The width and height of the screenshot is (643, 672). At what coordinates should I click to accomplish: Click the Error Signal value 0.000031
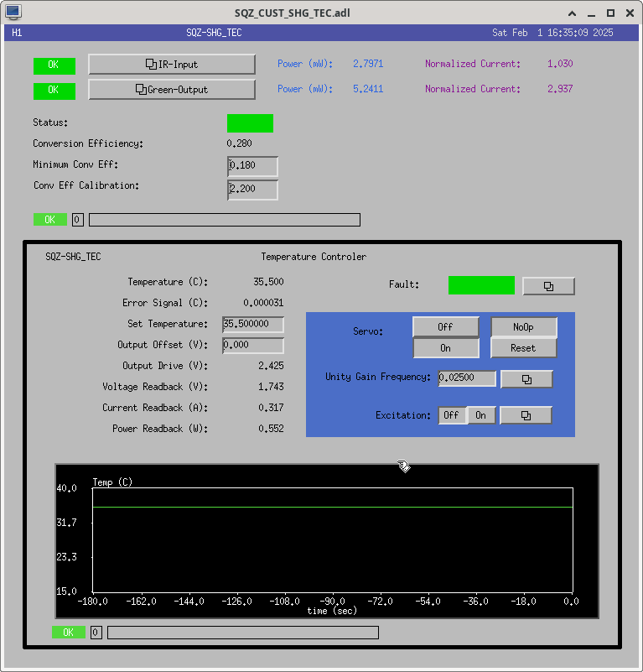(x=263, y=303)
